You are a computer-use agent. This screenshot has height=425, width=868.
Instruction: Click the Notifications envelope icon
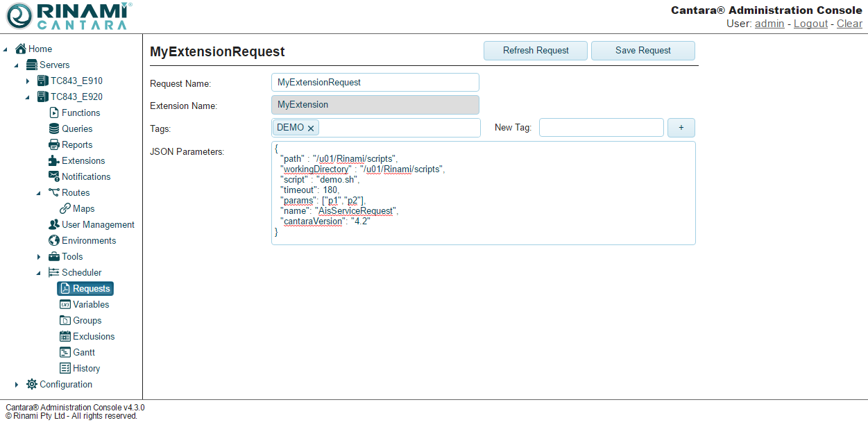[54, 176]
